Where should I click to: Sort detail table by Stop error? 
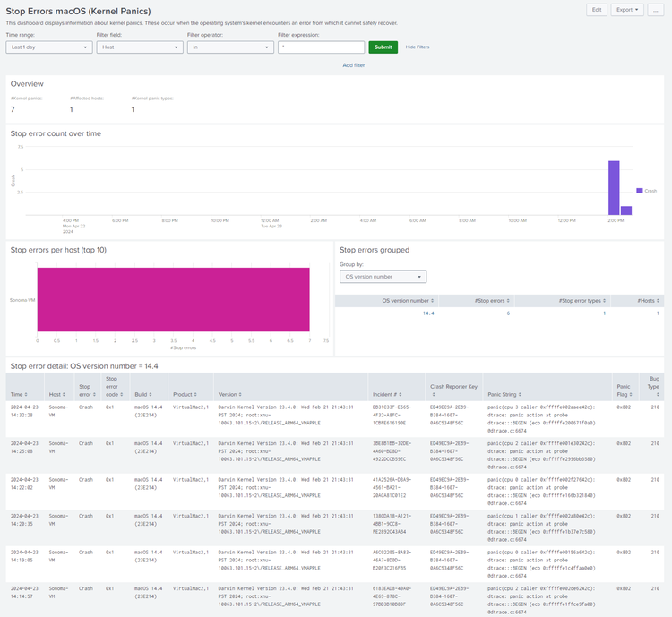[88, 390]
